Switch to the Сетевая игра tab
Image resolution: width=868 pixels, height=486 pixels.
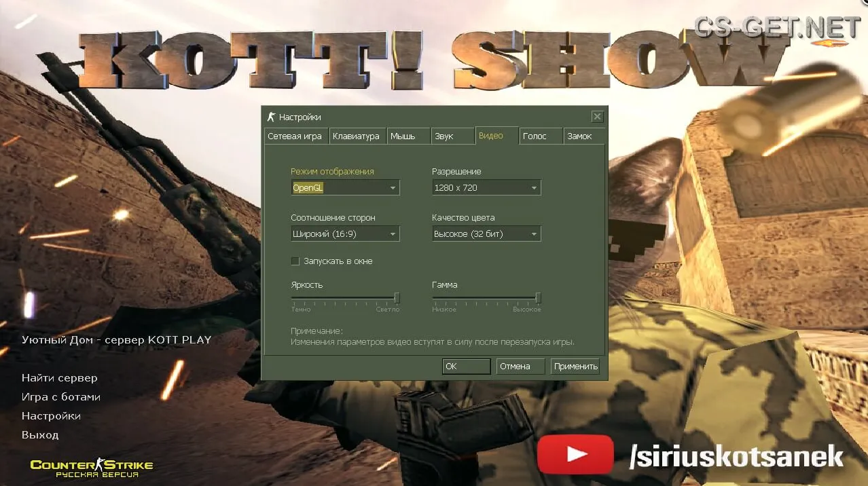point(295,136)
